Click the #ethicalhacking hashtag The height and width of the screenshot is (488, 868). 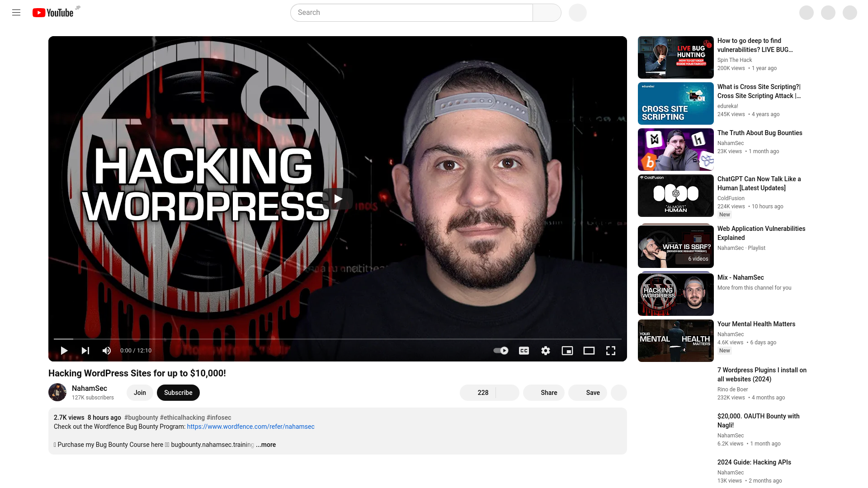pyautogui.click(x=182, y=418)
